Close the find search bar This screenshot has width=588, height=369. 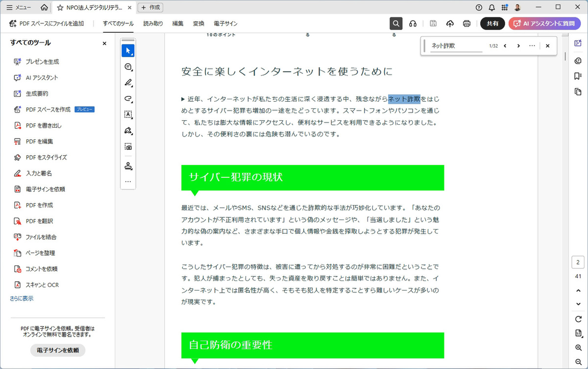[548, 46]
